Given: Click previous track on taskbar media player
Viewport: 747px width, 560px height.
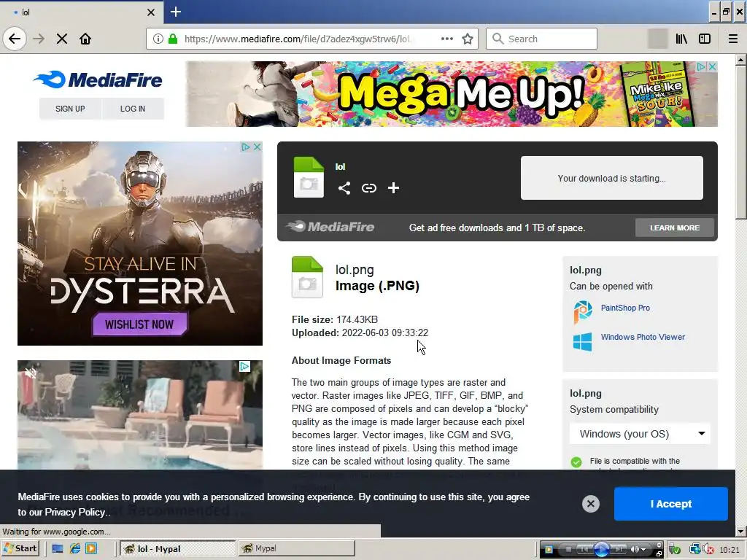Looking at the screenshot, I should click(584, 550).
